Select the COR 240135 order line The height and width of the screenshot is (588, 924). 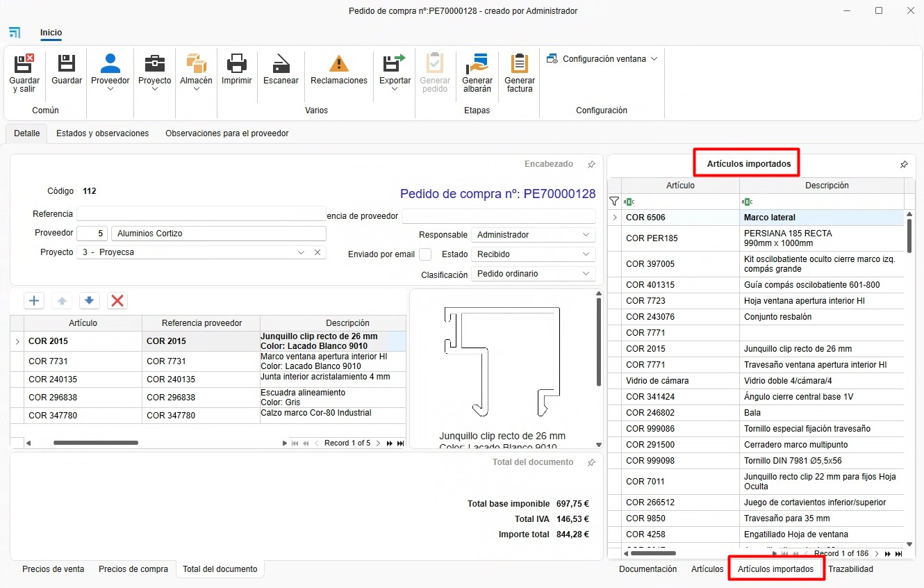(208, 379)
